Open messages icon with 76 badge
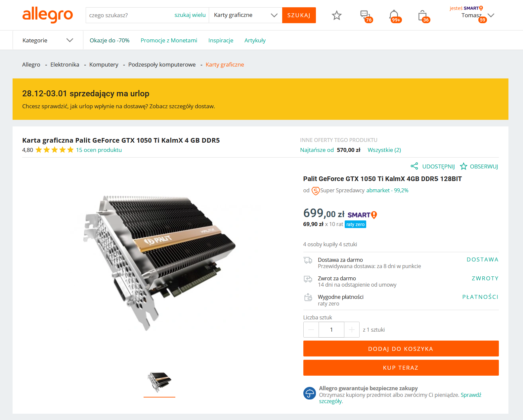523x420 pixels. [366, 16]
